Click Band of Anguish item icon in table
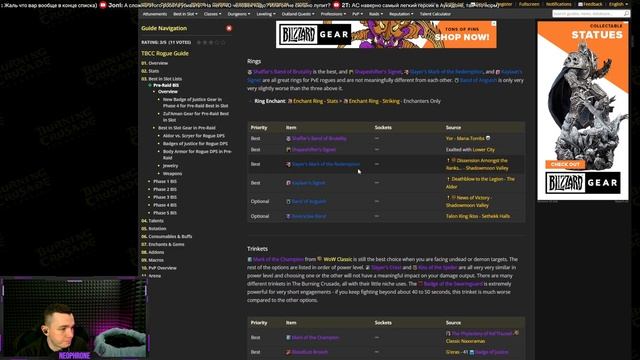This screenshot has height=360, width=640. tap(288, 202)
